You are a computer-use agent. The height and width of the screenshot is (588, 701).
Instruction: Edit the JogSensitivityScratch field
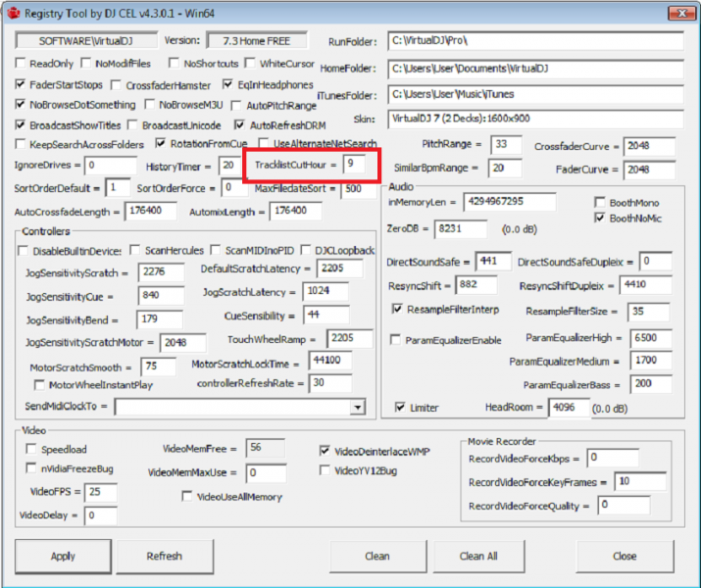pos(162,272)
